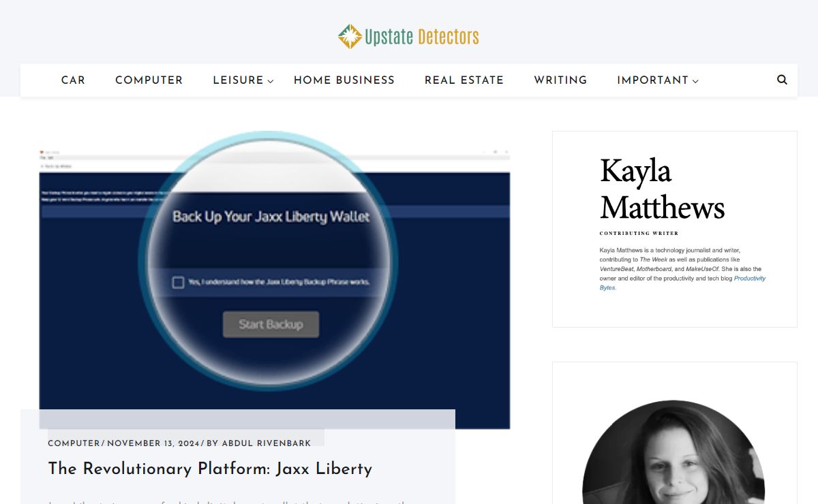Open article titled The Revolutionary Platform: Jaxx Liberty

[210, 469]
